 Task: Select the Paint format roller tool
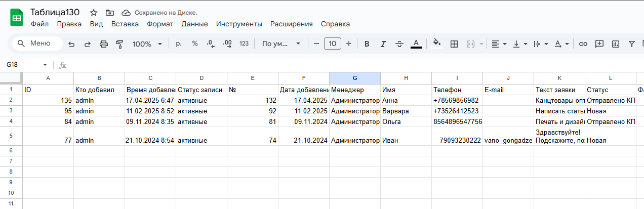point(120,44)
